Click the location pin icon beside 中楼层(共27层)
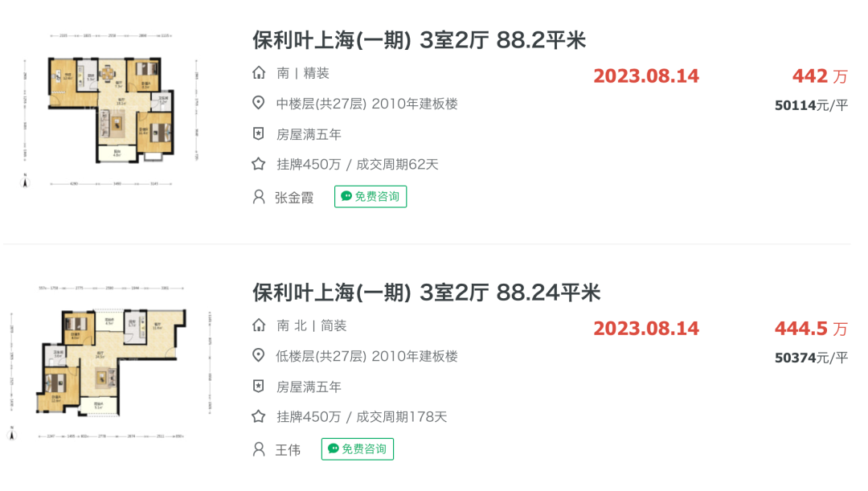This screenshot has height=491, width=868. 259,103
